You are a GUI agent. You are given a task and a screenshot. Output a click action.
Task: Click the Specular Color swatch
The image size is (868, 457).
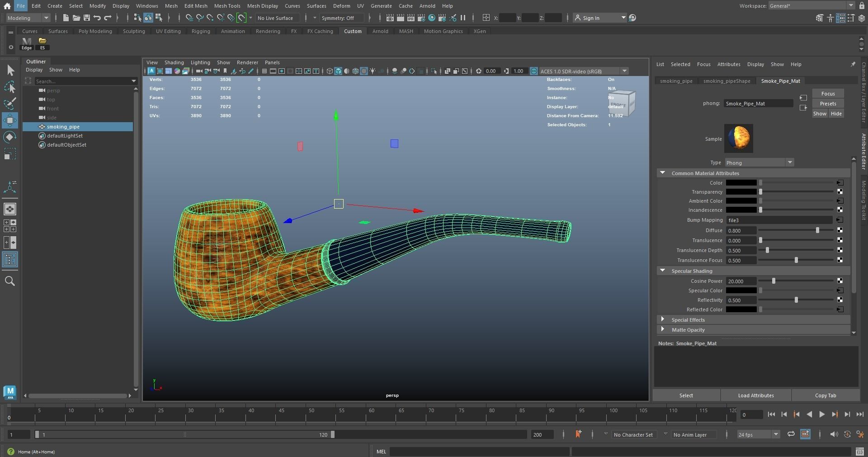coord(741,290)
